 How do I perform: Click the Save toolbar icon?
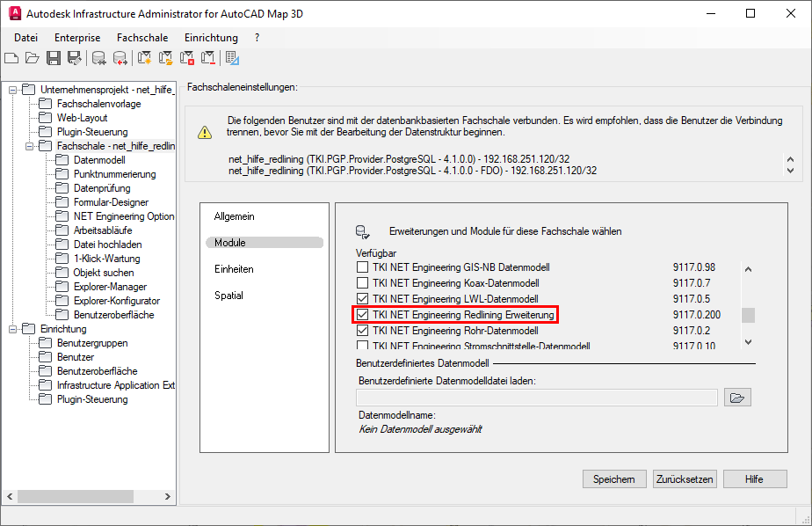point(54,57)
